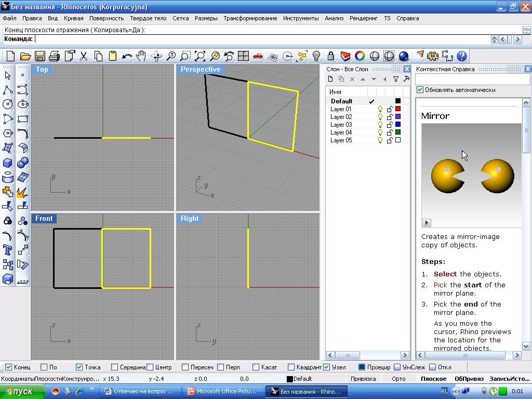The image size is (532, 399).
Task: Click the Save file icon in the toolbar
Action: 39,56
